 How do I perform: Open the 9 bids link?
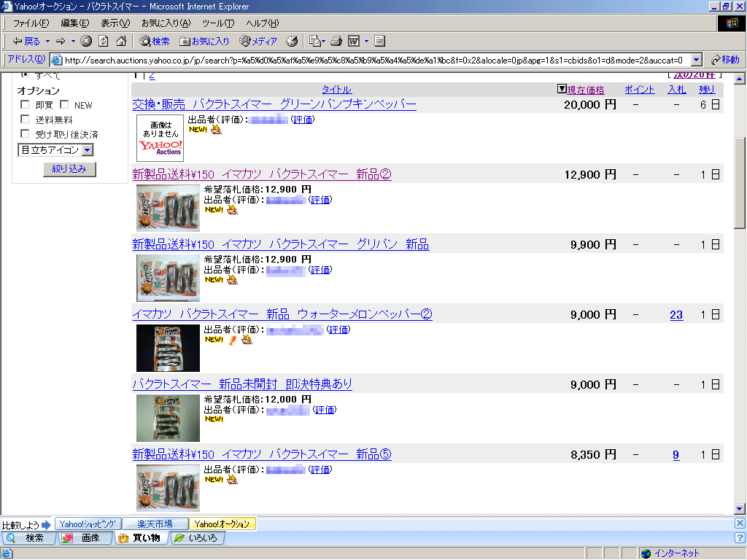pyautogui.click(x=676, y=455)
